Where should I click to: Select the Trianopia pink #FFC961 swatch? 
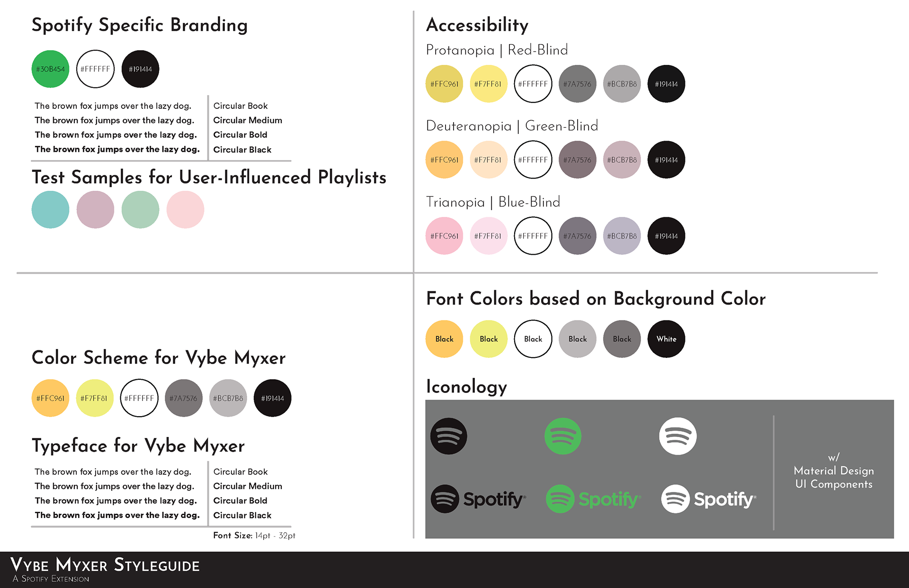pos(444,236)
